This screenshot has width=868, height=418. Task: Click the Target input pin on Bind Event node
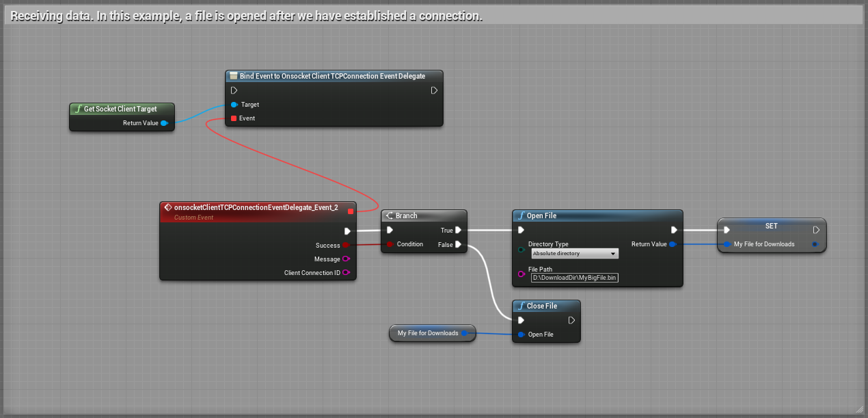click(234, 105)
